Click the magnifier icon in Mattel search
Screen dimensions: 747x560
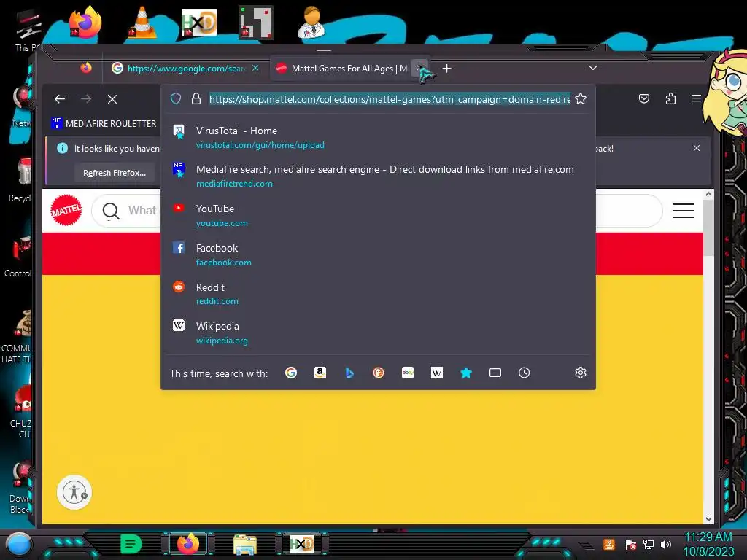tap(111, 211)
